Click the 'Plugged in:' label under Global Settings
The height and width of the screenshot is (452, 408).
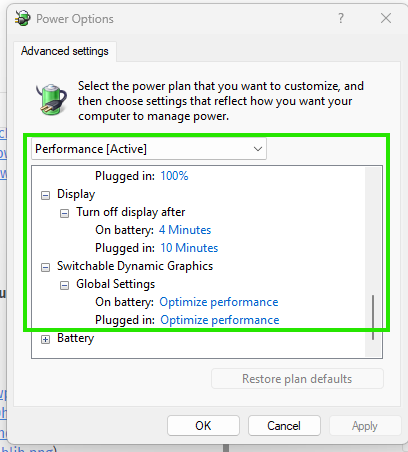[x=125, y=320]
